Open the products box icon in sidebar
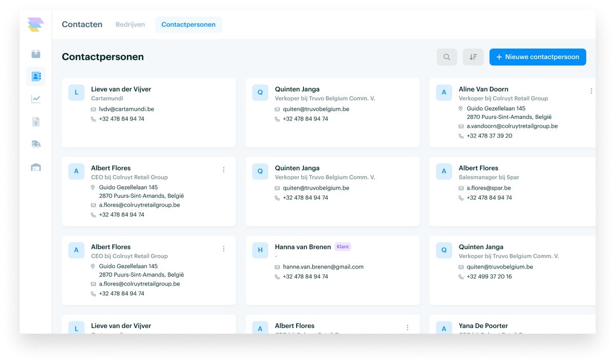The image size is (616, 364). click(x=36, y=54)
